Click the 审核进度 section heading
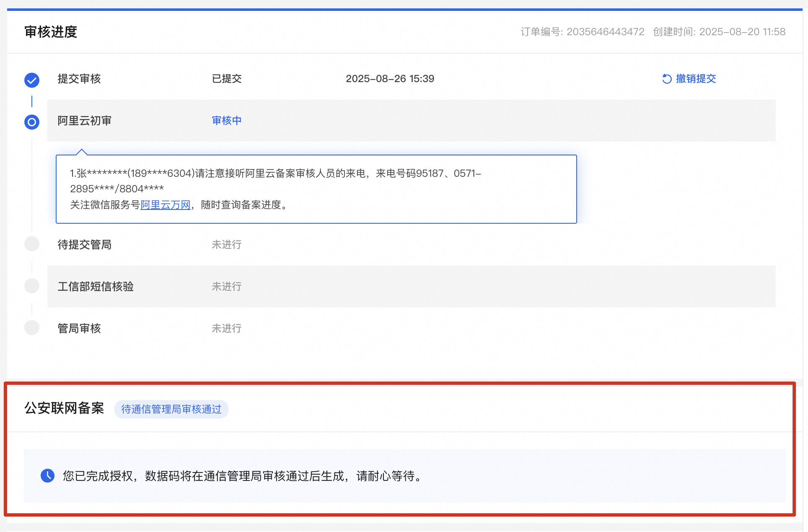The width and height of the screenshot is (808, 532). coord(51,32)
